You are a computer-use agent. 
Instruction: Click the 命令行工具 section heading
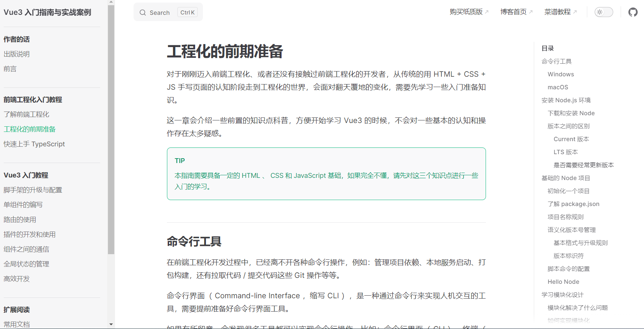tap(194, 242)
